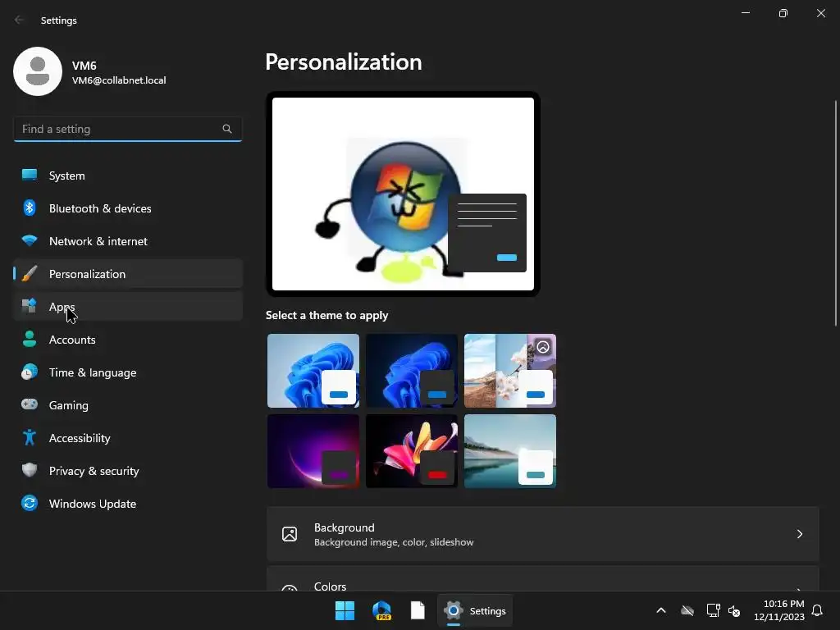Apply the Windows spotlight landscape theme
The image size is (840, 630).
pos(510,371)
